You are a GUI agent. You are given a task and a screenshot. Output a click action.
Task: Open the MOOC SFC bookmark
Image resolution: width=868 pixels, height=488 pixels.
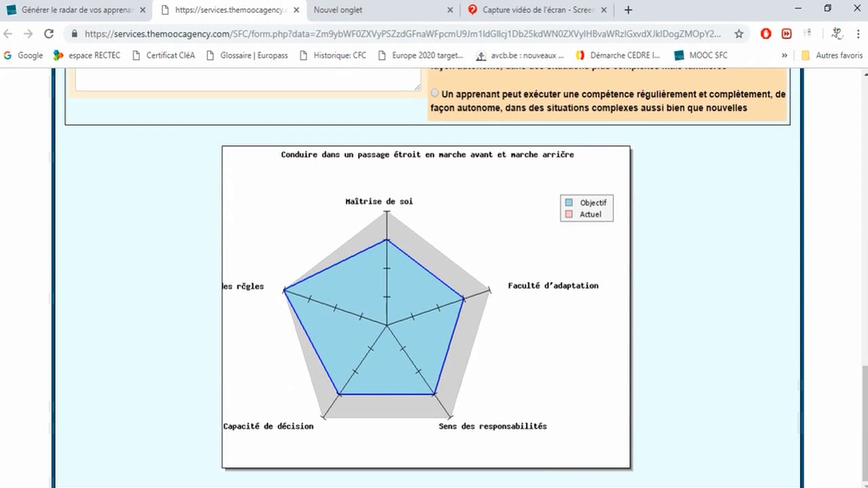tap(701, 55)
